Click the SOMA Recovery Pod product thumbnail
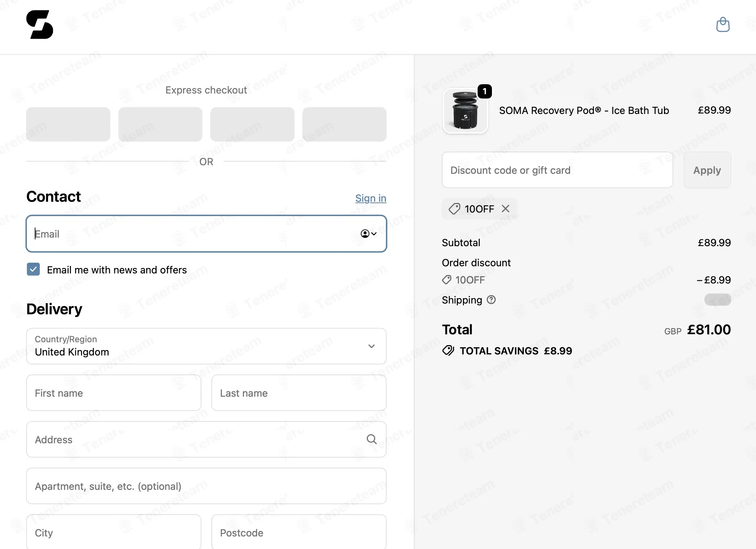The width and height of the screenshot is (756, 549). pyautogui.click(x=465, y=111)
